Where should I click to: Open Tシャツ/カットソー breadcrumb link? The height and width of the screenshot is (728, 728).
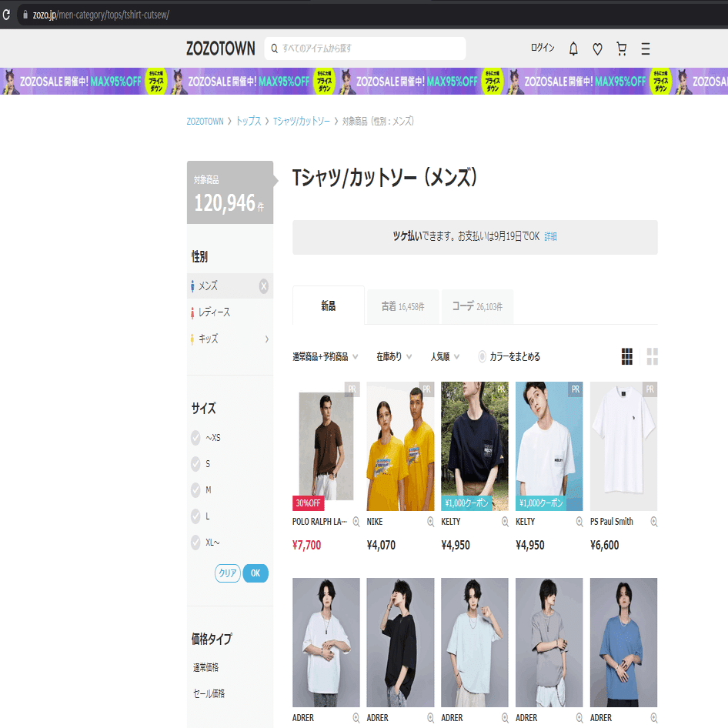[302, 121]
